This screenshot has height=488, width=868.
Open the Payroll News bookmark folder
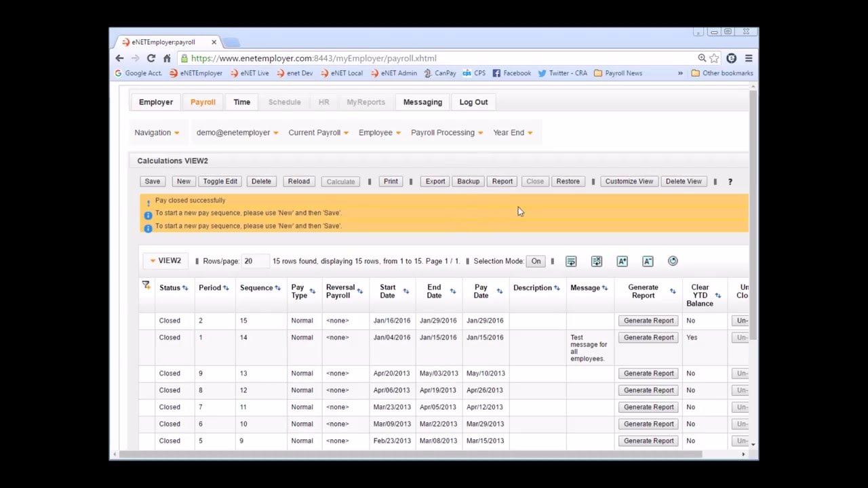(x=618, y=73)
